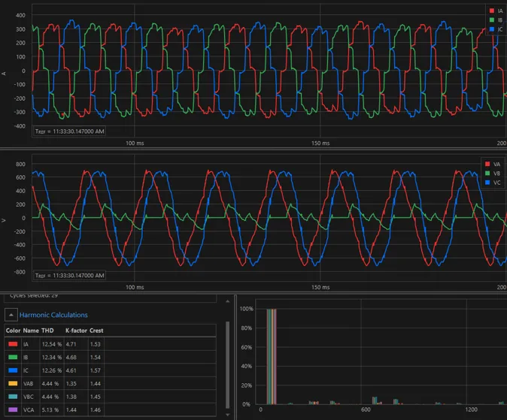The height and width of the screenshot is (420, 507).
Task: Click the 150 ms axis label under voltage chart
Action: [x=320, y=287]
